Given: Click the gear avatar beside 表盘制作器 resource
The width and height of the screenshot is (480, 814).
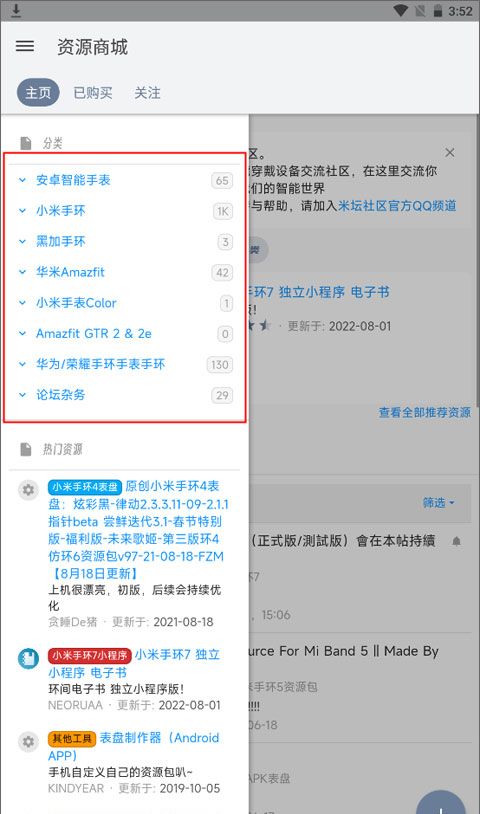Looking at the screenshot, I should [x=28, y=741].
